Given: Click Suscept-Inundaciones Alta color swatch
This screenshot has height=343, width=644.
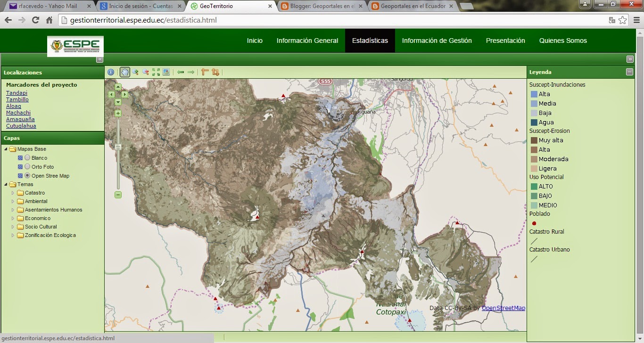Looking at the screenshot, I should point(534,94).
